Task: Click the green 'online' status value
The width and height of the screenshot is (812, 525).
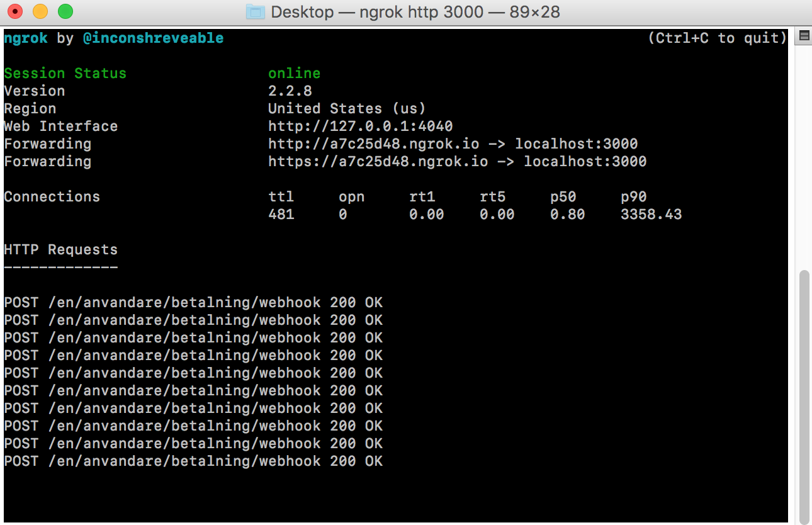Action: pos(294,74)
